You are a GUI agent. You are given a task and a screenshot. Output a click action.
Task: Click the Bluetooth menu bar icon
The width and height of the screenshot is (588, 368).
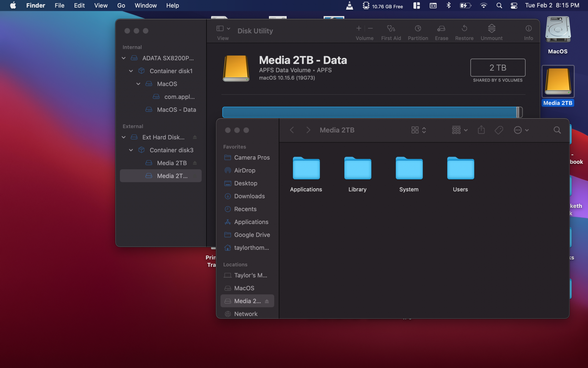[x=449, y=5]
